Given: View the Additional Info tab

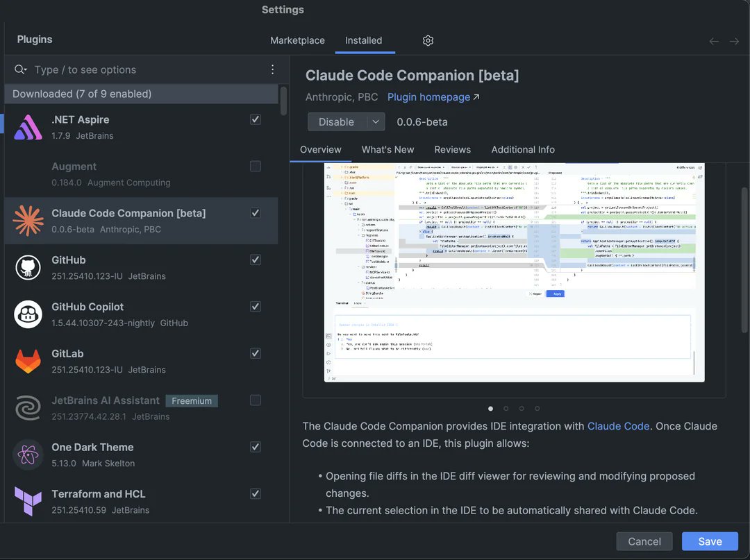Looking at the screenshot, I should (523, 150).
